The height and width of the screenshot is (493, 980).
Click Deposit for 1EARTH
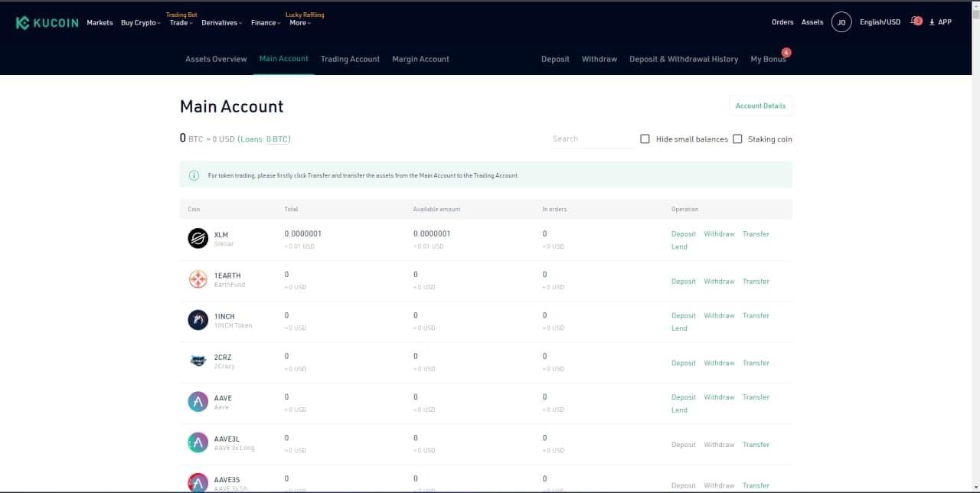[683, 282]
